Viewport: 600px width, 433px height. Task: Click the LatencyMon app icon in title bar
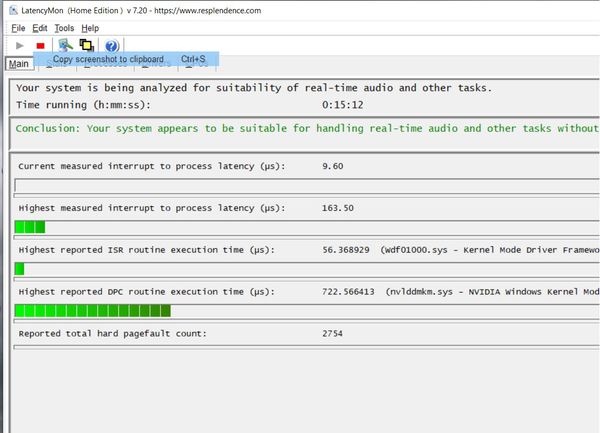pos(13,11)
